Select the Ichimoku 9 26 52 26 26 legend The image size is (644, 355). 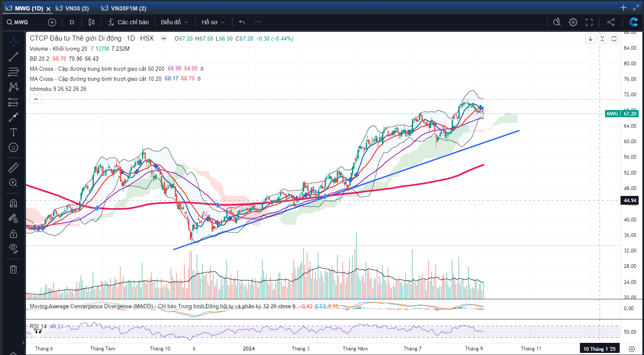point(58,89)
